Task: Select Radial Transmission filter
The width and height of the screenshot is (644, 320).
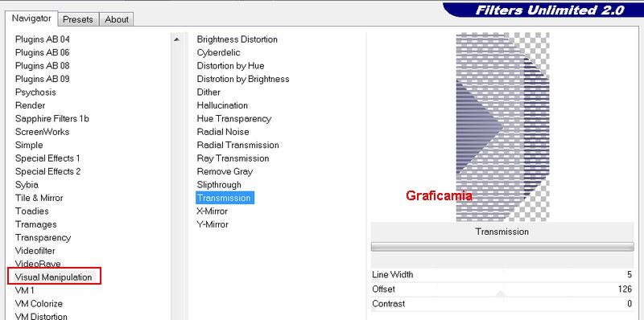Action: [x=237, y=146]
